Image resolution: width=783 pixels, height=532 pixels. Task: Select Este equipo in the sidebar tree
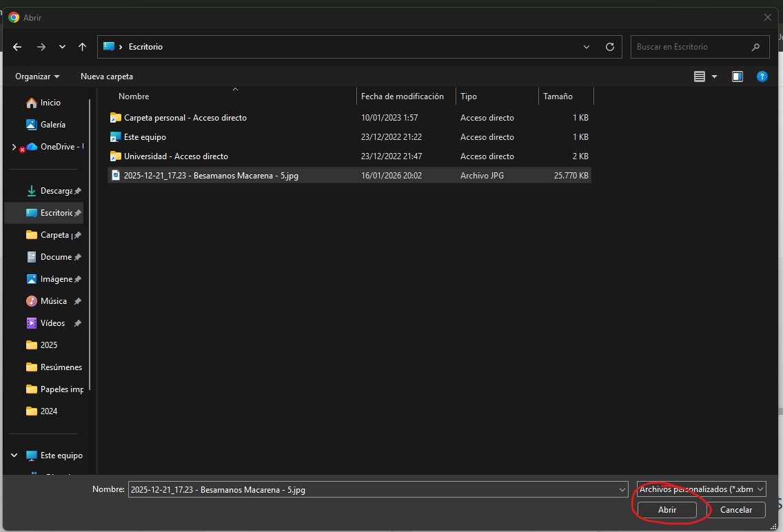[54, 455]
